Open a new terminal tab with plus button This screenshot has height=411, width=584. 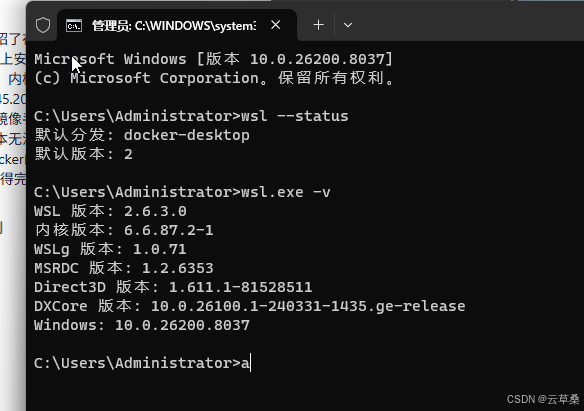click(x=318, y=25)
